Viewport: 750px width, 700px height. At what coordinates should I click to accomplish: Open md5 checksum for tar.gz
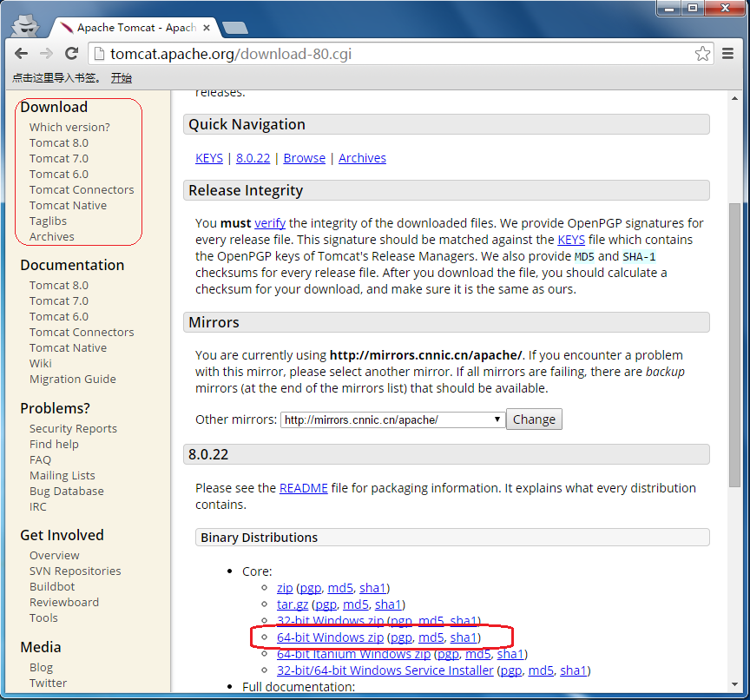(355, 604)
